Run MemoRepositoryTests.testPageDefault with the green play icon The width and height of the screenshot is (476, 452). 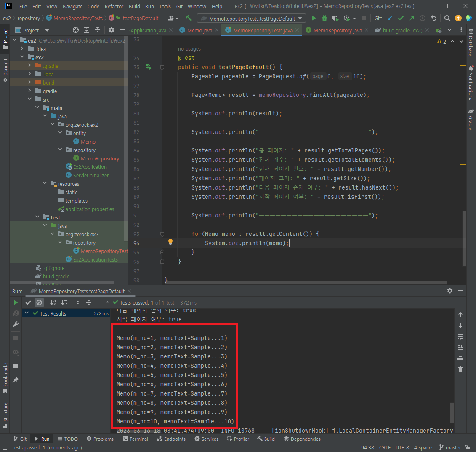pyautogui.click(x=314, y=18)
